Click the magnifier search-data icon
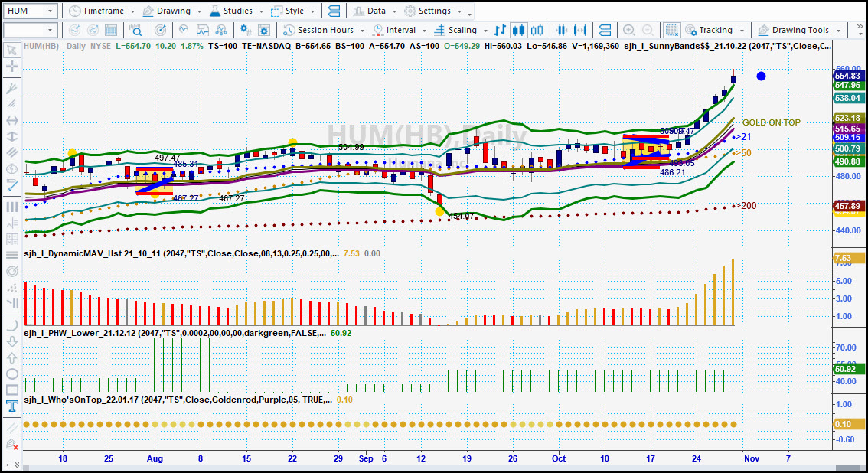868x473 pixels. click(135, 30)
